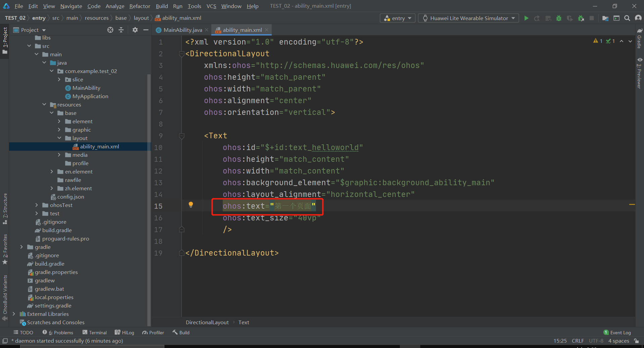Image resolution: width=644 pixels, height=348 pixels.
Task: Collapse the src folder in the tree
Action: [30, 46]
